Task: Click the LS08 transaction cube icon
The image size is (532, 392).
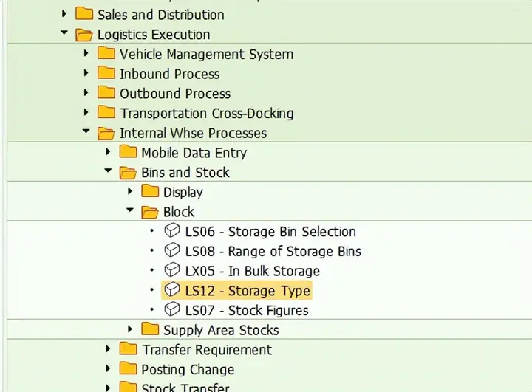Action: 172,251
